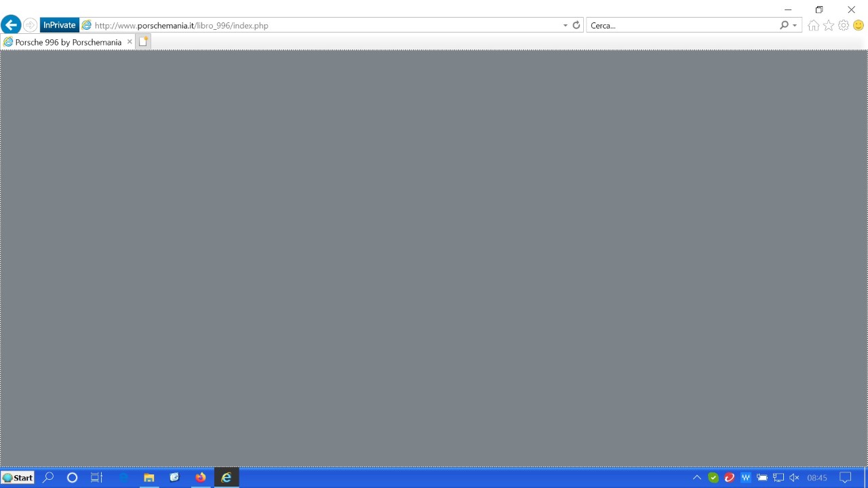Launch Cortana from the taskbar circle
The width and height of the screenshot is (868, 488).
(x=72, y=478)
